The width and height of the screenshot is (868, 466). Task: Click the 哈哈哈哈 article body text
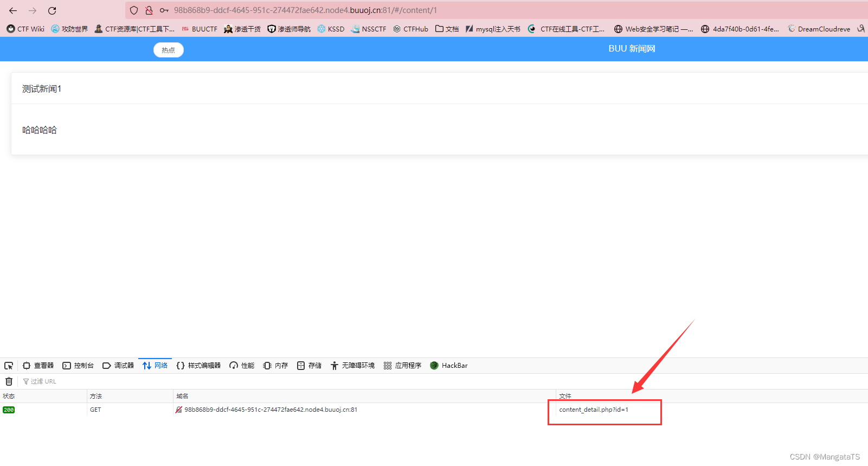pyautogui.click(x=40, y=130)
